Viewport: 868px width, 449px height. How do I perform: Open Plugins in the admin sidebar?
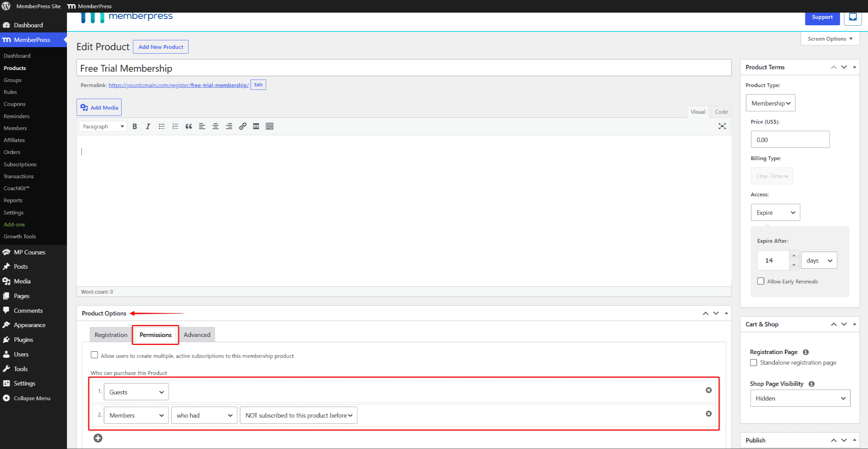[x=24, y=339]
